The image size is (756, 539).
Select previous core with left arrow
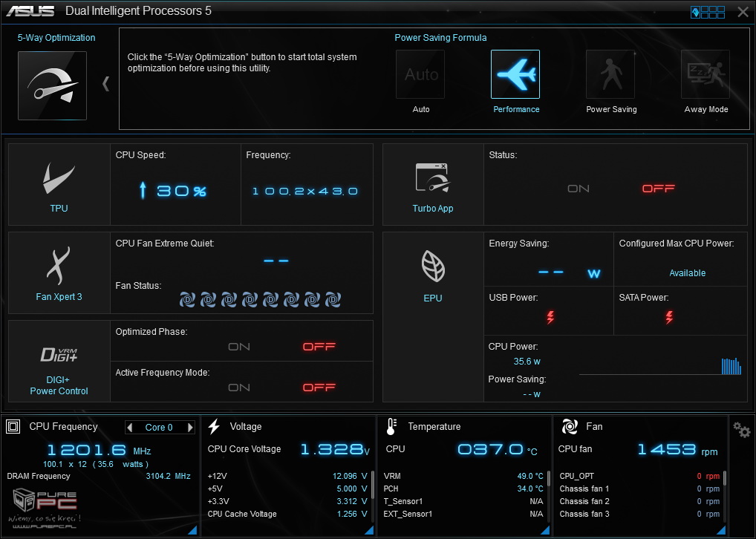point(129,427)
